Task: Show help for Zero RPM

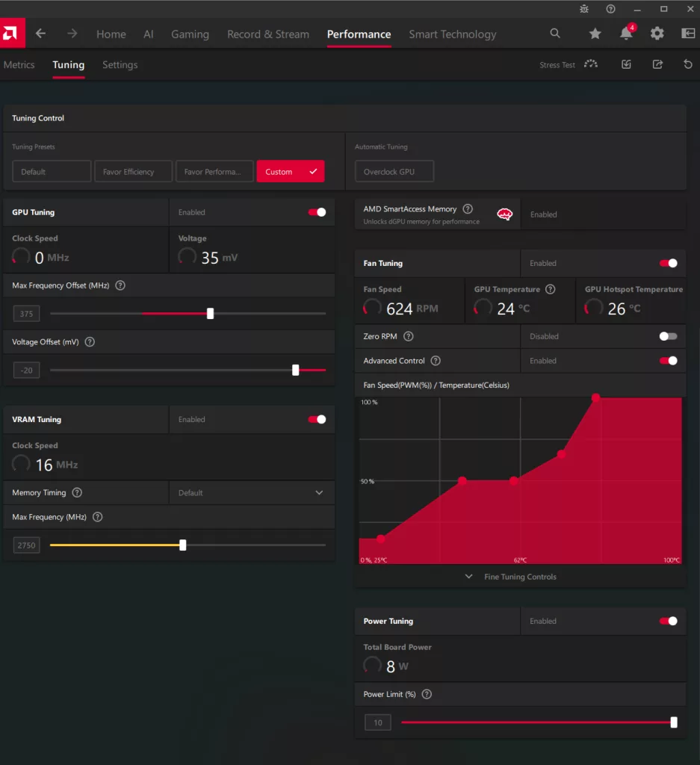Action: click(x=409, y=336)
